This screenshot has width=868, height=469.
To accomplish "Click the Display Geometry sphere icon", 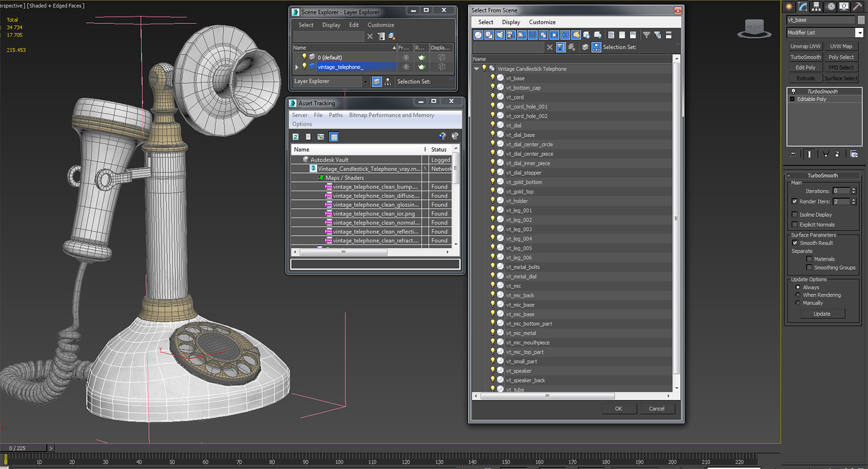I will point(479,35).
